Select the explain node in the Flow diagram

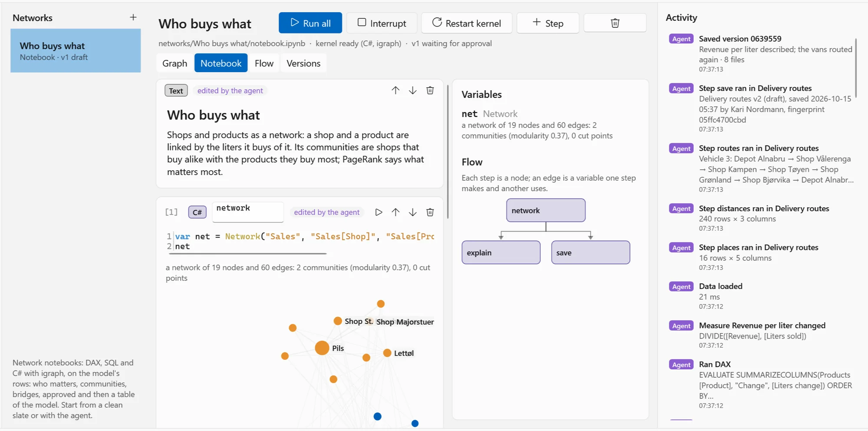[x=501, y=252]
